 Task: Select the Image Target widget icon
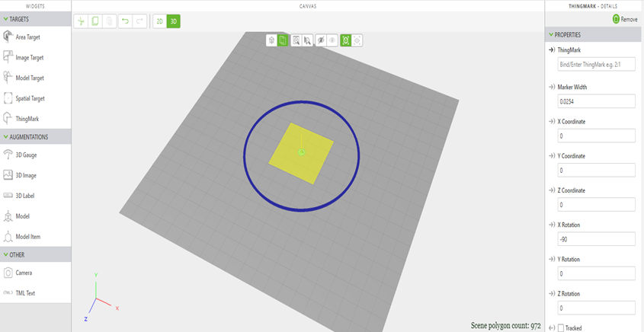(x=8, y=57)
